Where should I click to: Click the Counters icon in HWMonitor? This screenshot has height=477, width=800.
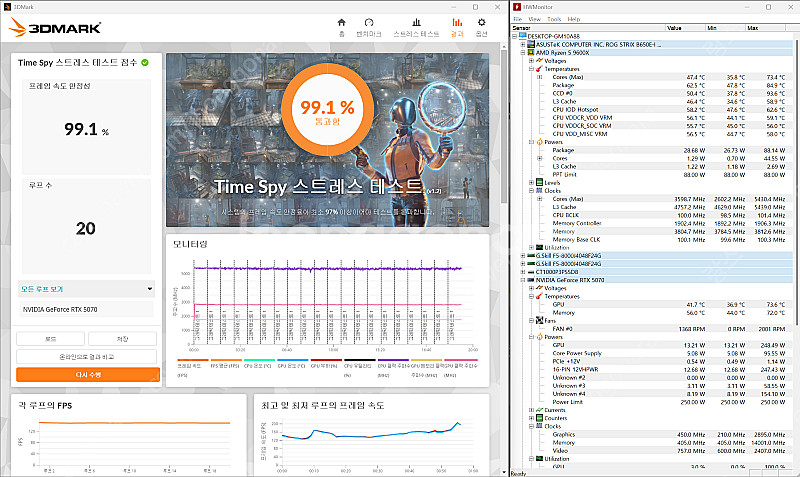pyautogui.click(x=539, y=418)
